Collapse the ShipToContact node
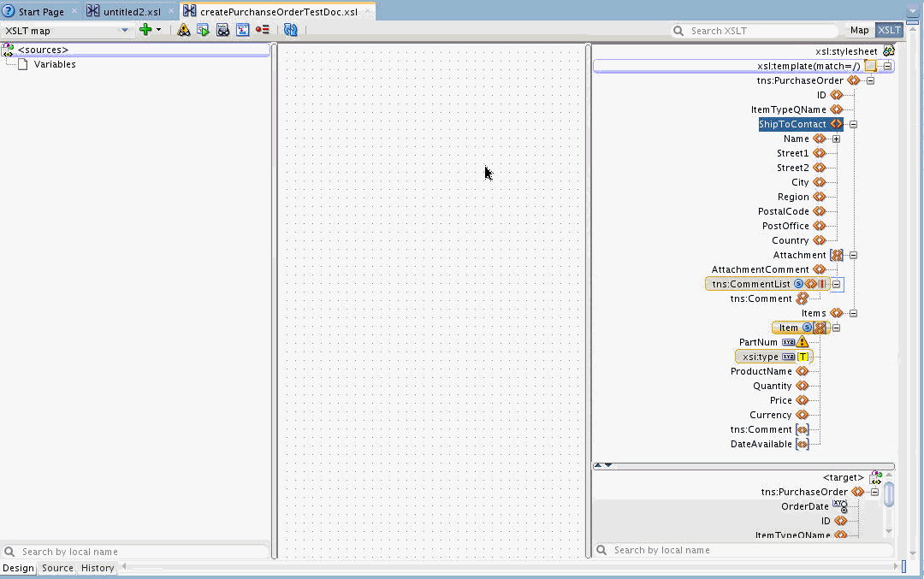 853,124
